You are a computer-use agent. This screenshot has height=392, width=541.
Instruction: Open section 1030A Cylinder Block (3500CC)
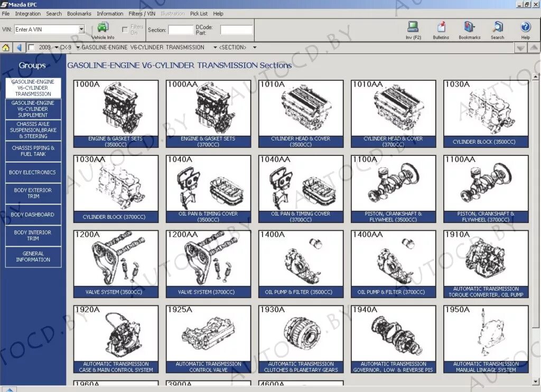pos(486,114)
